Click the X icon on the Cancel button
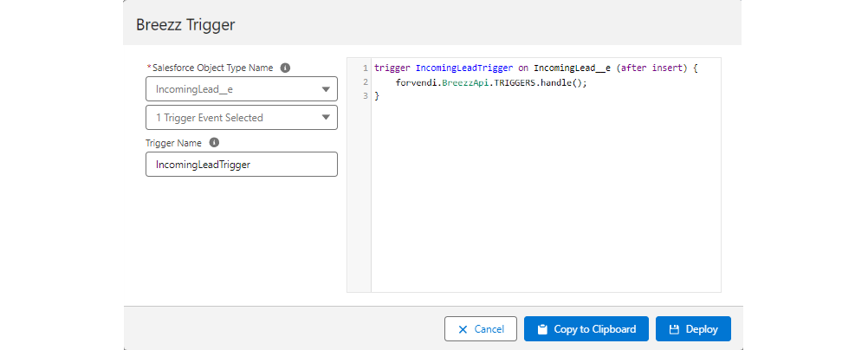This screenshot has width=868, height=350. click(463, 329)
